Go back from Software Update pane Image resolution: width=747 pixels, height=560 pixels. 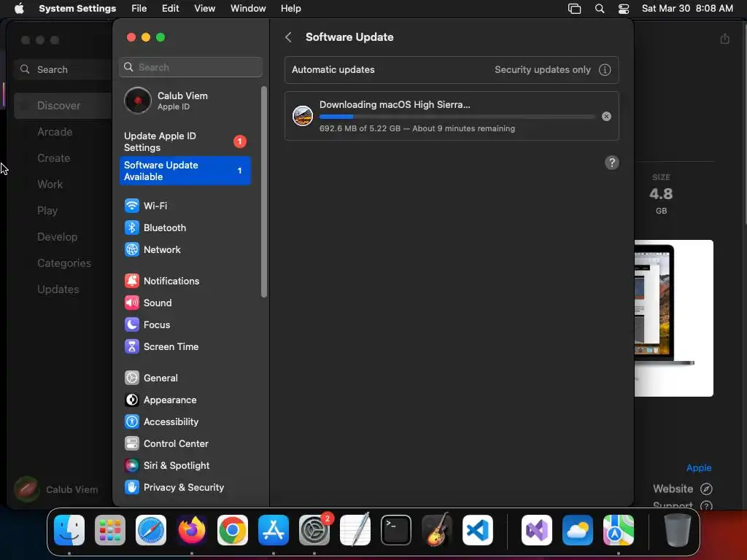[288, 37]
